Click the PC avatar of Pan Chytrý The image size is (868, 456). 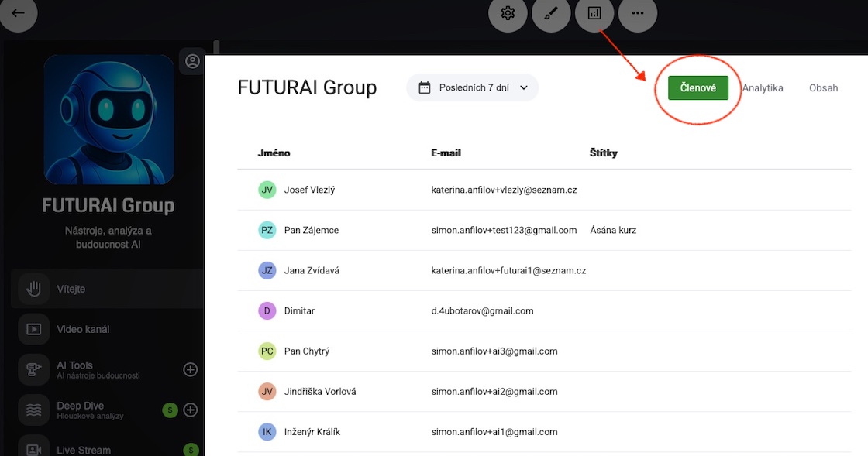click(x=267, y=351)
